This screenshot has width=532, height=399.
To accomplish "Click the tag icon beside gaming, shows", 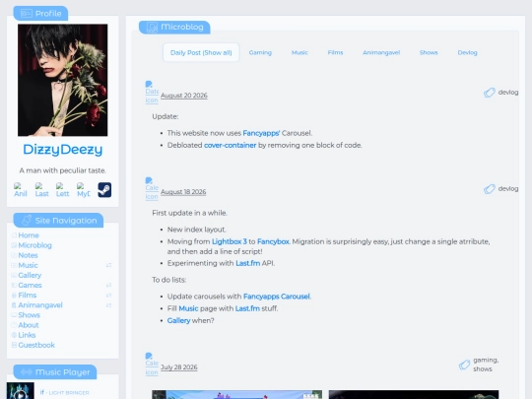I will pyautogui.click(x=464, y=365).
